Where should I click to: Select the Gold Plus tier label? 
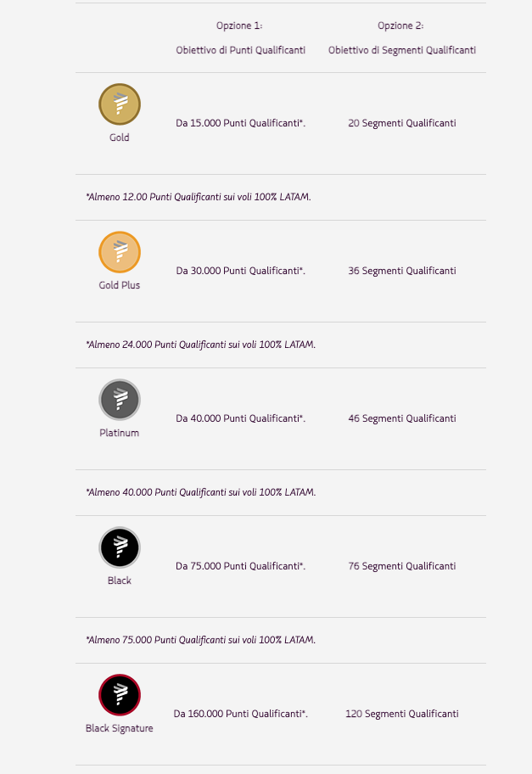120,285
